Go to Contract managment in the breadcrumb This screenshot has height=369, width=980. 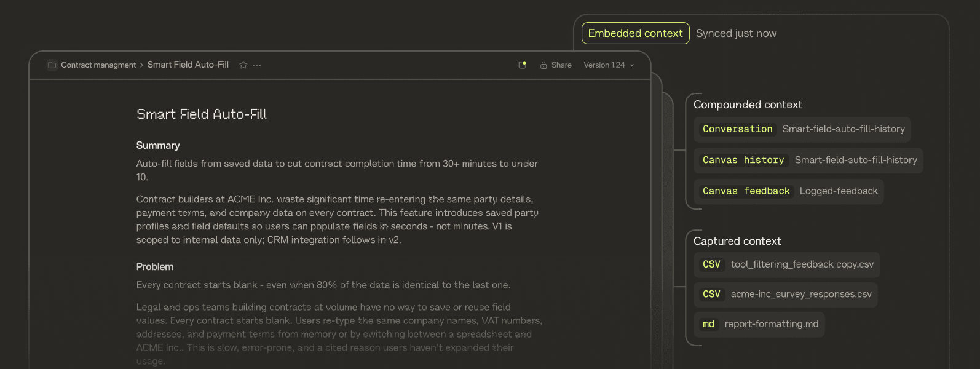[98, 65]
